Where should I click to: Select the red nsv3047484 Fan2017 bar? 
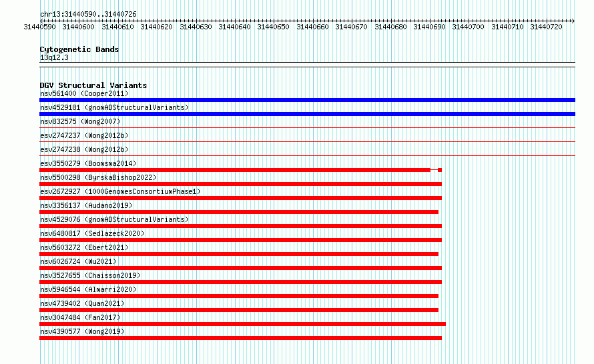click(x=242, y=324)
